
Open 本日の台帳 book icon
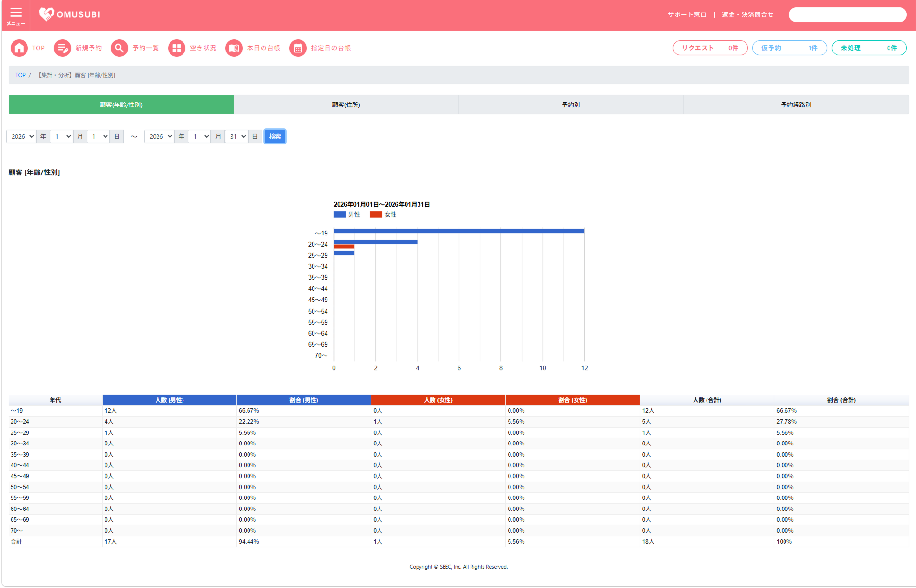234,48
